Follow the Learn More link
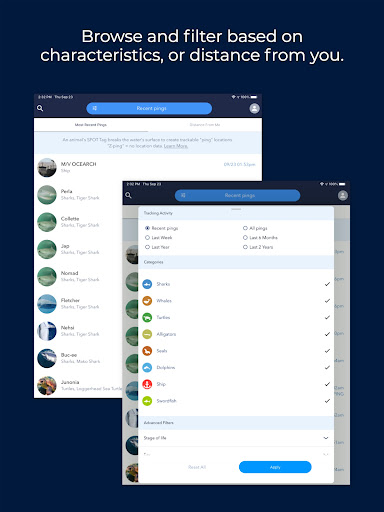384x512 pixels. (176, 146)
